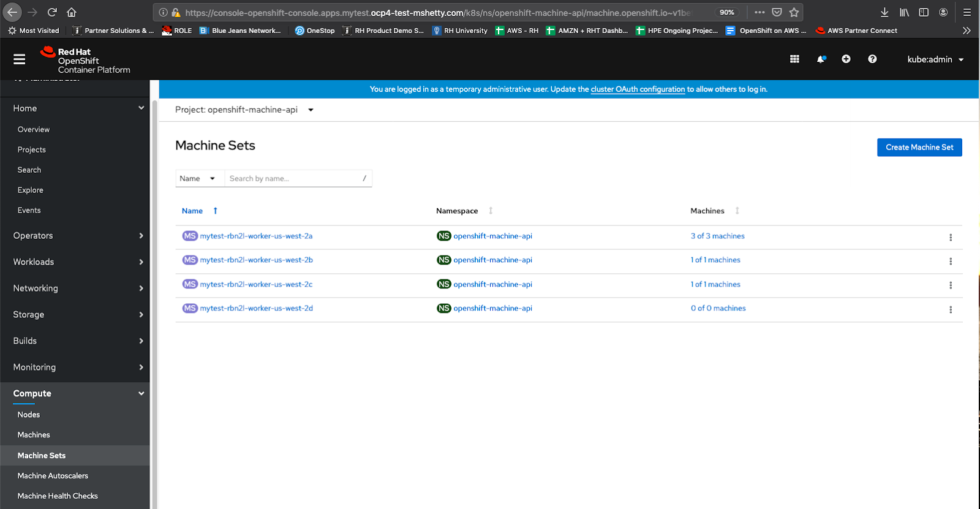Open the hamburger navigation menu icon
980x509 pixels.
(20, 59)
